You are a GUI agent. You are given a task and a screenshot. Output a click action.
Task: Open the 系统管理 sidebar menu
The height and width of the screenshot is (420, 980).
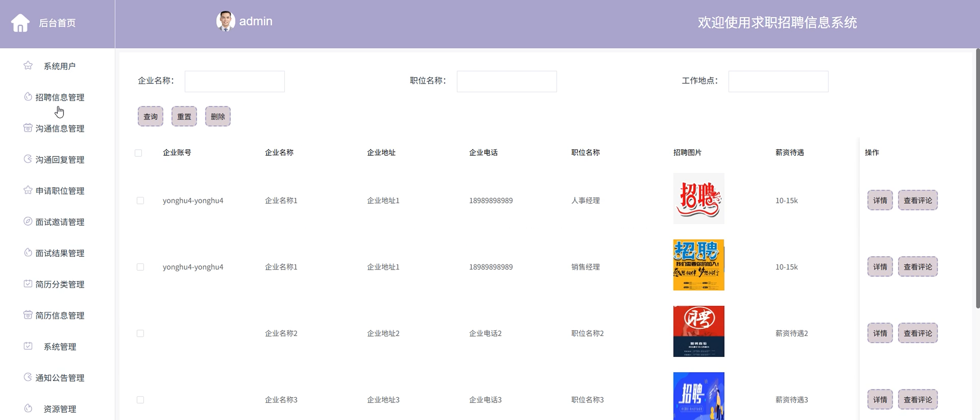tap(60, 346)
